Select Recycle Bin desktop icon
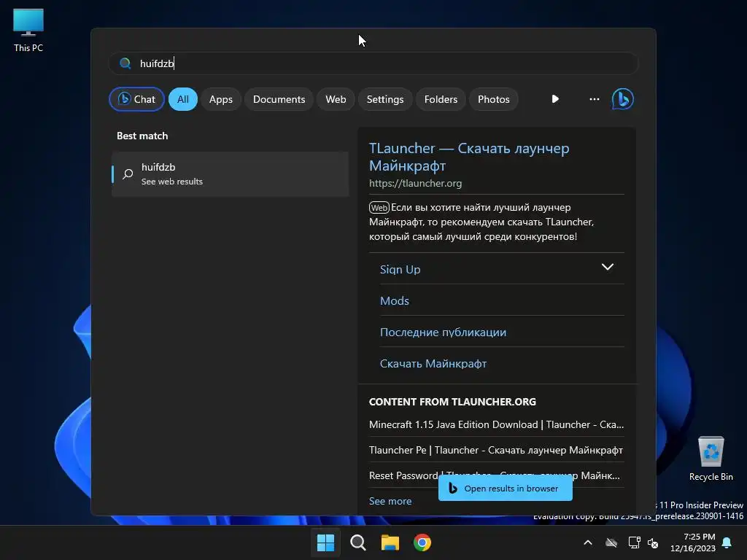This screenshot has width=747, height=560. tap(711, 459)
